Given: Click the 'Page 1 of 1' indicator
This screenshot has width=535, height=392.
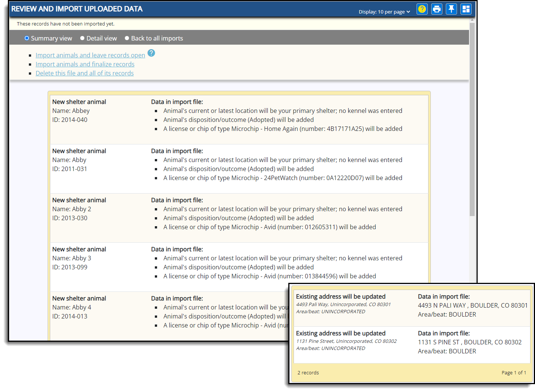Looking at the screenshot, I should pos(514,372).
